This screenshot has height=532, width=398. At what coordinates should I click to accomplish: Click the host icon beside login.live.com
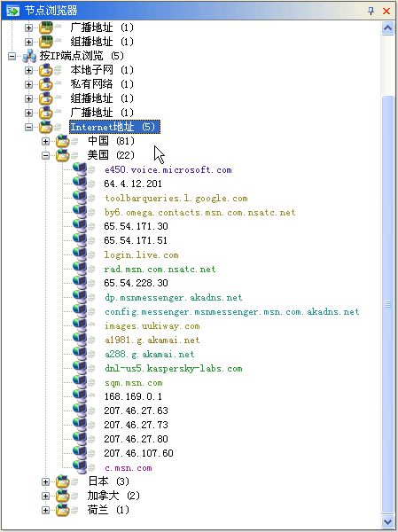pos(80,254)
